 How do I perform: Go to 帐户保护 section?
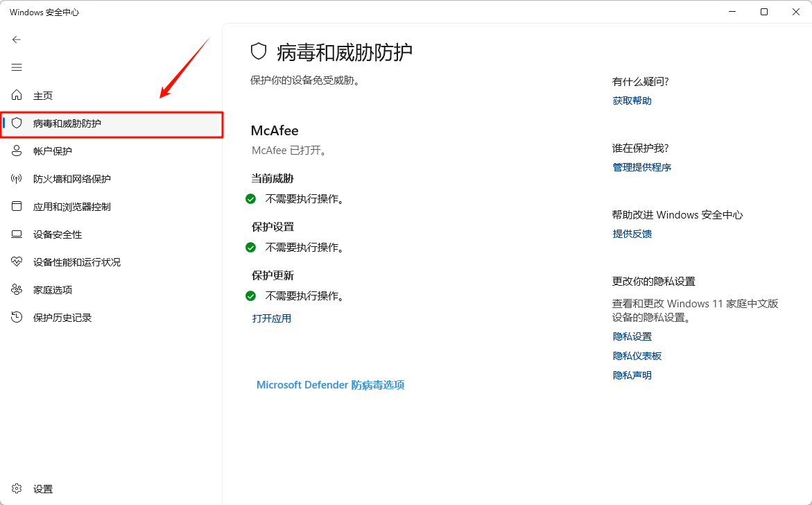[112, 151]
